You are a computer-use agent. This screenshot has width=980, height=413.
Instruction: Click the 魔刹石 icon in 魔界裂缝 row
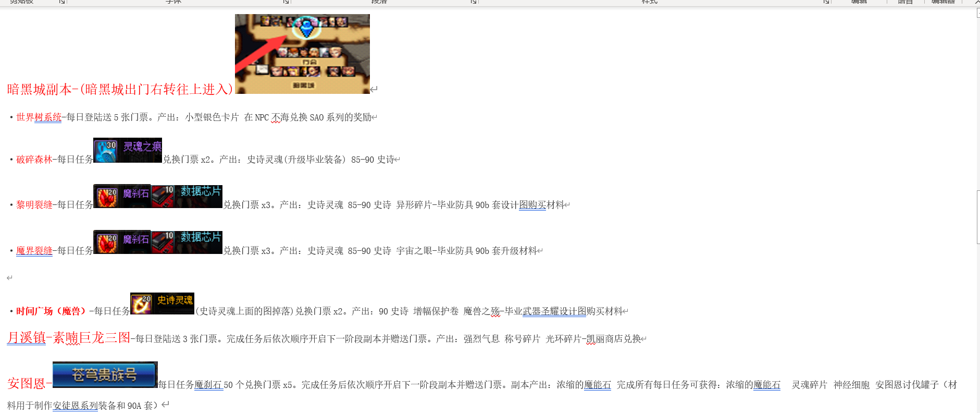(x=122, y=242)
